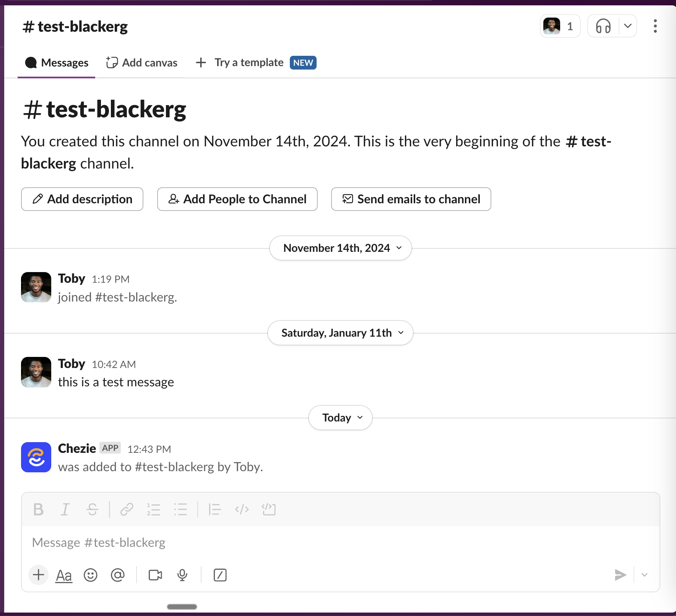The image size is (676, 616).
Task: Record an audio clip with microphone icon
Action: click(x=182, y=575)
